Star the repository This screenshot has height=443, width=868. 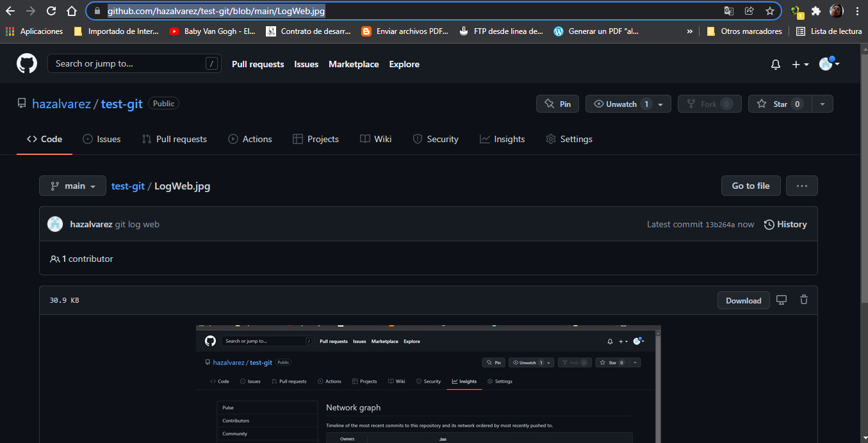tap(780, 104)
